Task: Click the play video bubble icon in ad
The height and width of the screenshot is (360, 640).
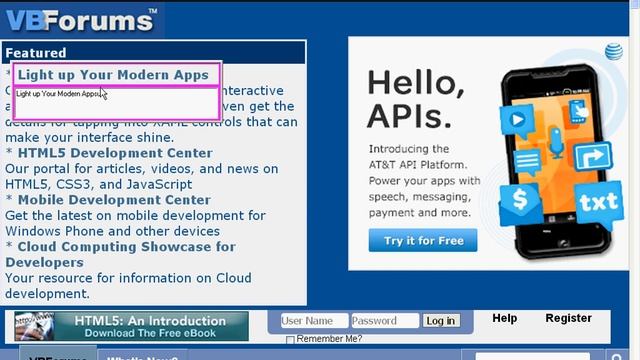Action: (x=517, y=120)
